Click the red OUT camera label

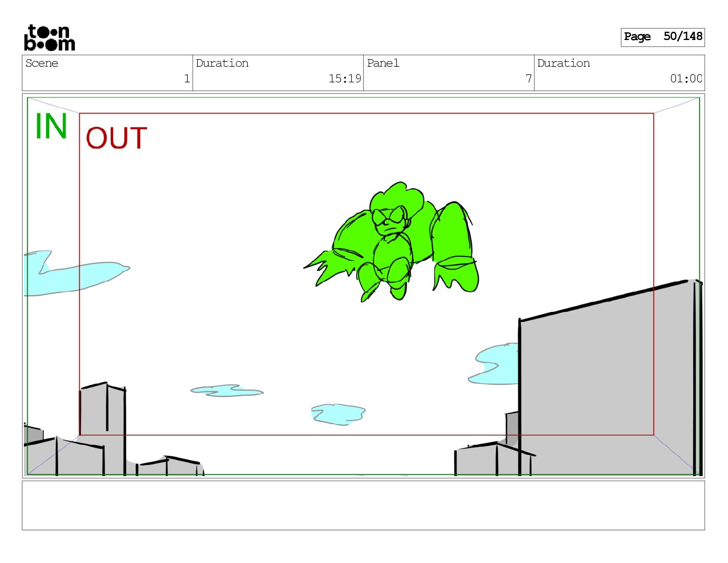[116, 138]
